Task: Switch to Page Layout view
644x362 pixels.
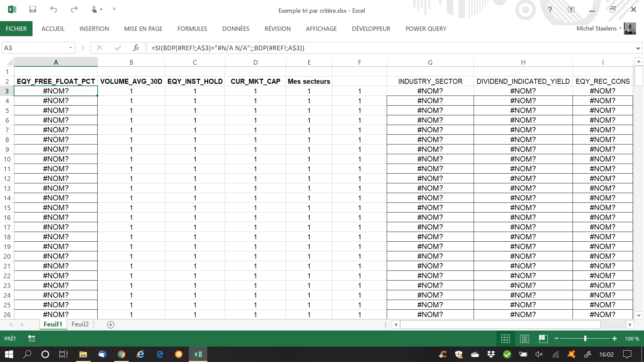Action: [x=525, y=339]
